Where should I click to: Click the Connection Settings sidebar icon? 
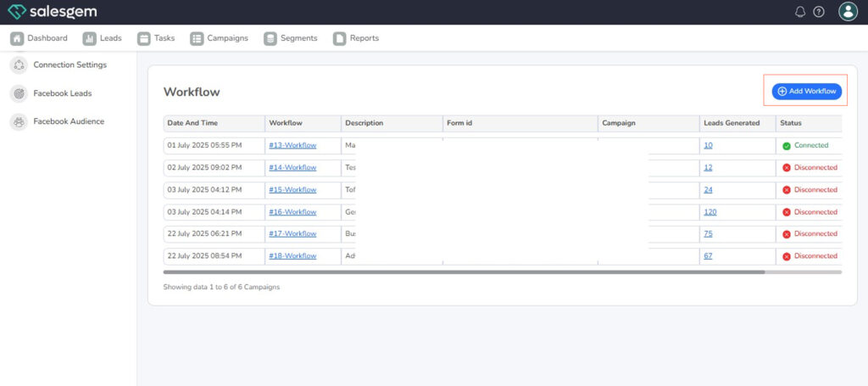click(19, 65)
